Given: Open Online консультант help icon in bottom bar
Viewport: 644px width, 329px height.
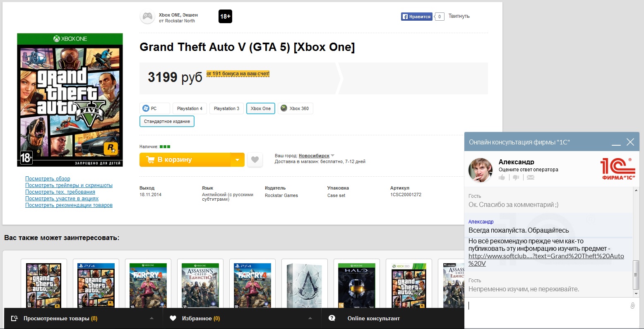Looking at the screenshot, I should point(332,318).
